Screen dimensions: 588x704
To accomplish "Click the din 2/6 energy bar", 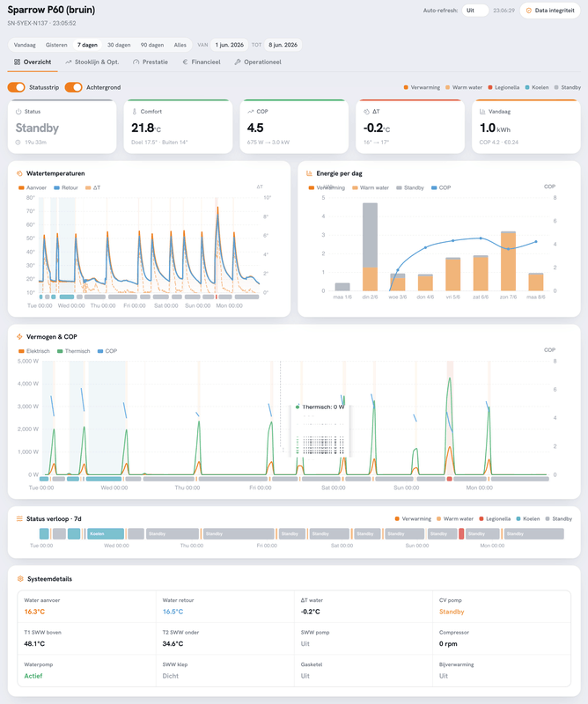I will coord(370,247).
